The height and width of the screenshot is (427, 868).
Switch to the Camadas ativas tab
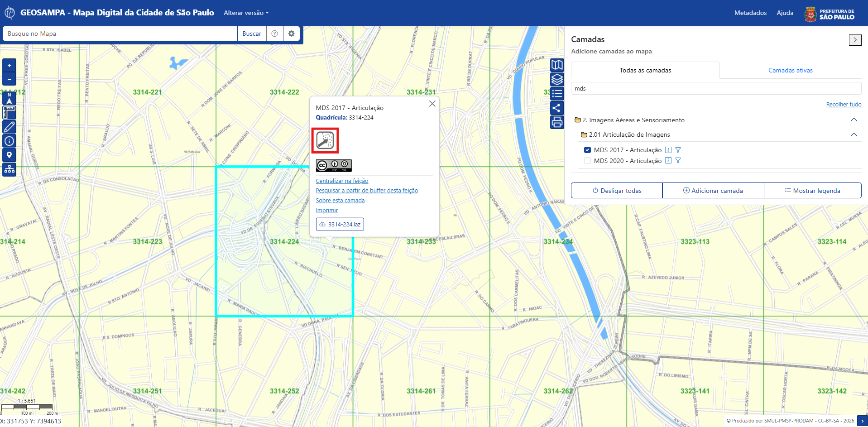point(790,70)
